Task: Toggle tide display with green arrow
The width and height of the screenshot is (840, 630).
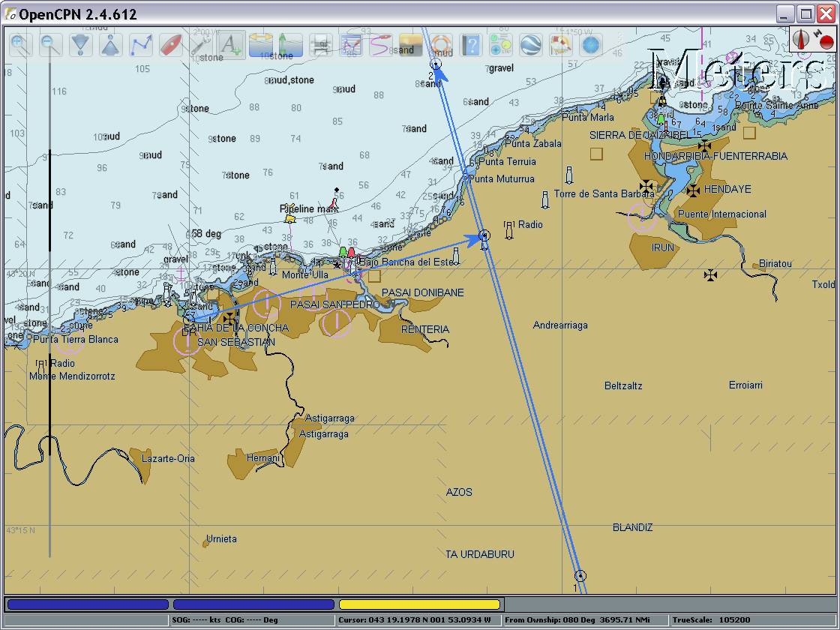Action: [x=290, y=45]
